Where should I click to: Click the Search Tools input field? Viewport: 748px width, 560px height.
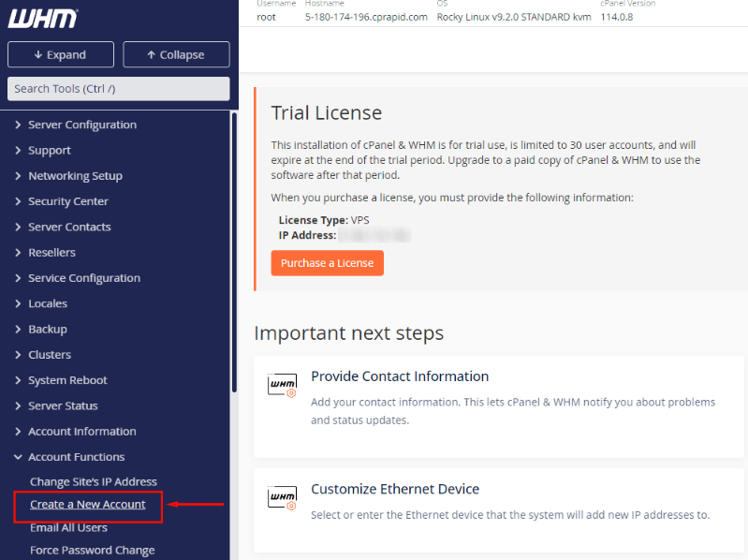point(118,89)
